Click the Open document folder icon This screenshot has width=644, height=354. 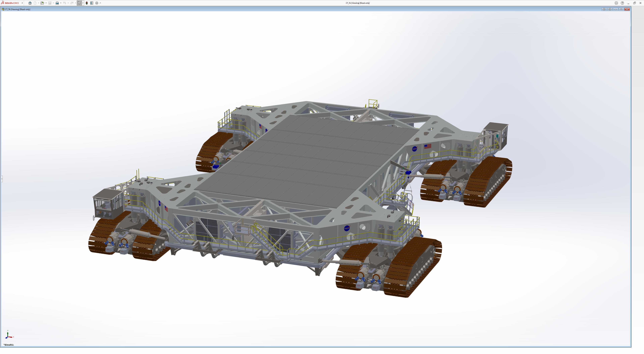(42, 3)
